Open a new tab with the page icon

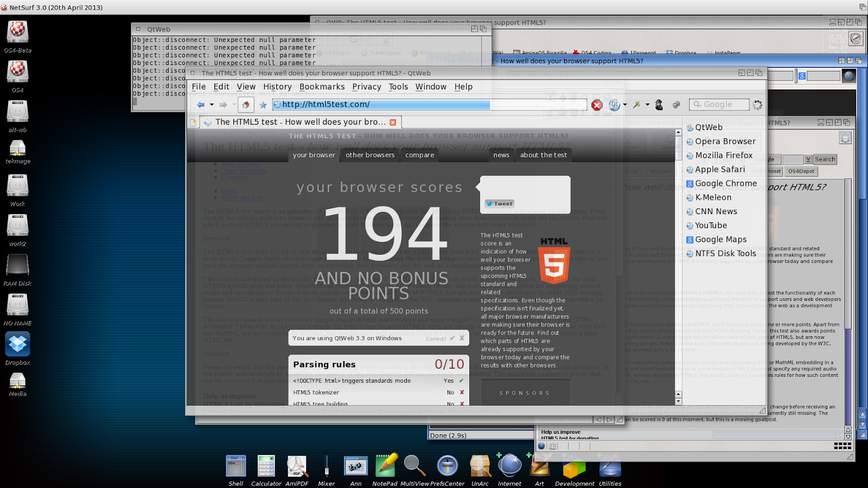pos(193,123)
